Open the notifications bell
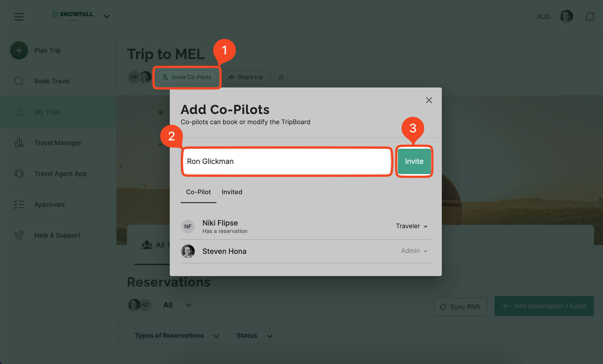The width and height of the screenshot is (603, 364). (590, 17)
